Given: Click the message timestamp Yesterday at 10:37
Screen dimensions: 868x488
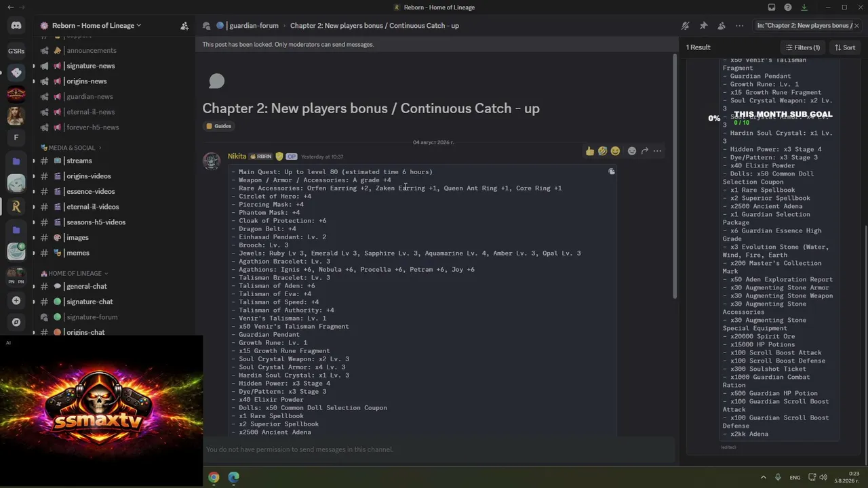Looking at the screenshot, I should click(x=322, y=157).
